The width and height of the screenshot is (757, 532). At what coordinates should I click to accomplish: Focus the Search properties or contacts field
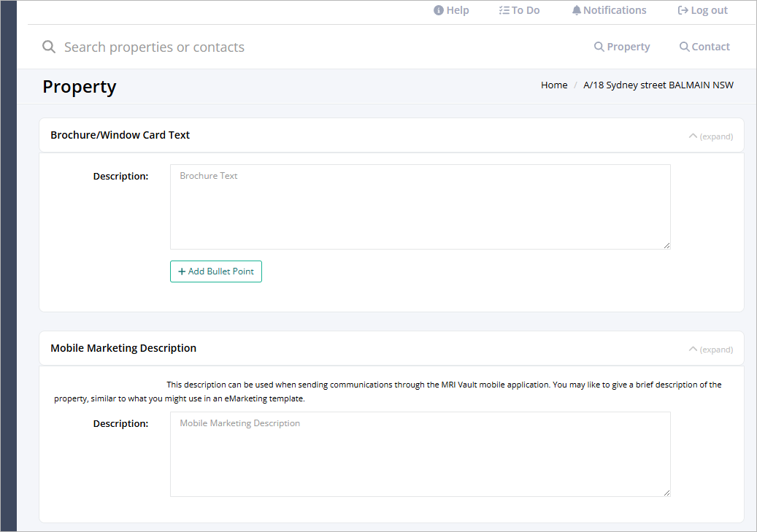coord(154,47)
